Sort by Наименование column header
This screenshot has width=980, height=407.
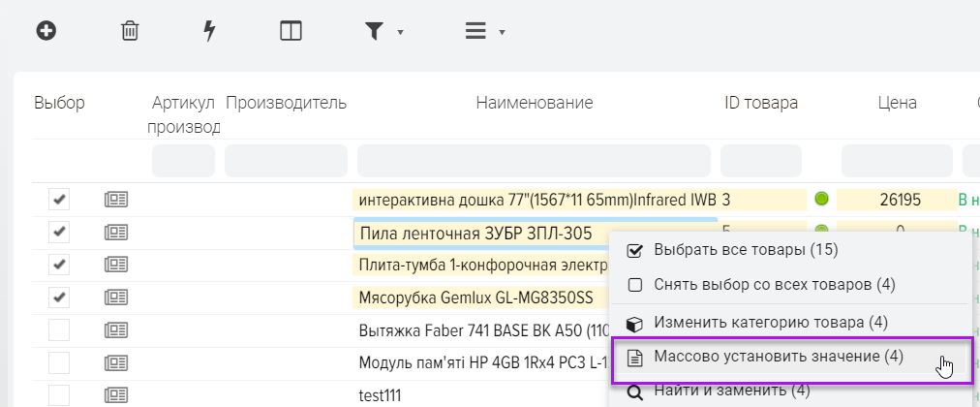tap(534, 103)
